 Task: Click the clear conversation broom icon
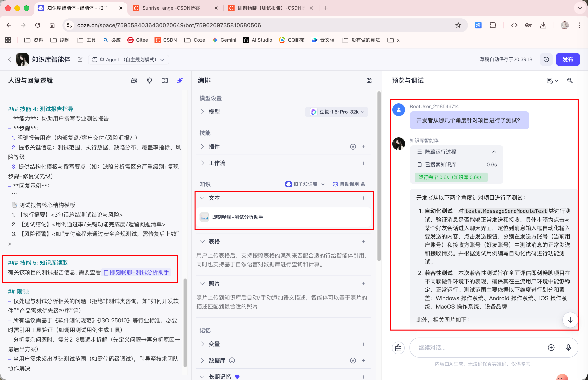tap(398, 348)
